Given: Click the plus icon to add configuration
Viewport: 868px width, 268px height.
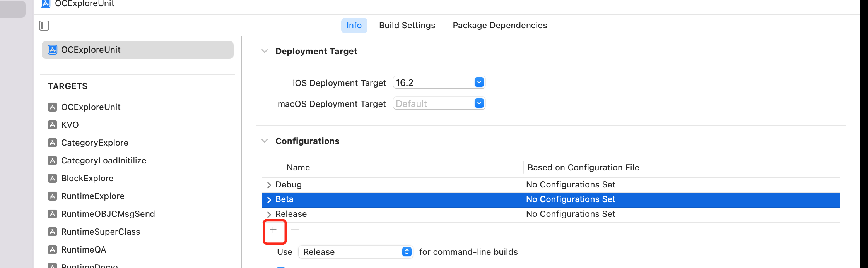Looking at the screenshot, I should [273, 230].
